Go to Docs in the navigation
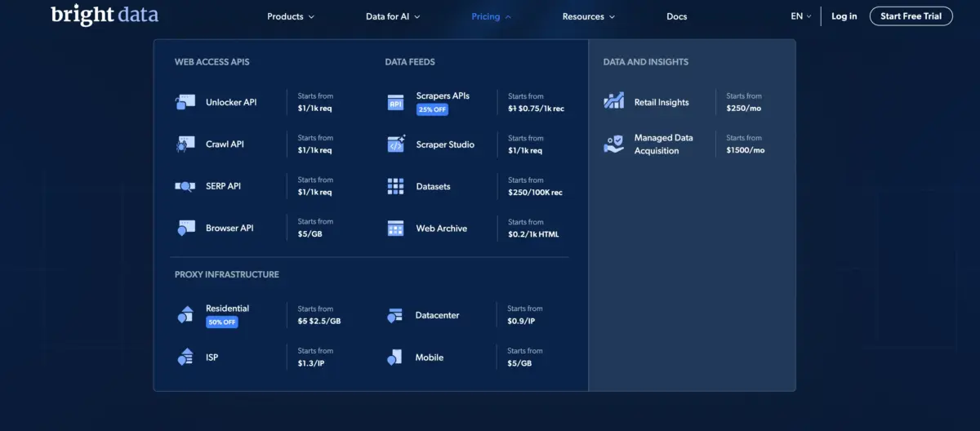 tap(677, 16)
